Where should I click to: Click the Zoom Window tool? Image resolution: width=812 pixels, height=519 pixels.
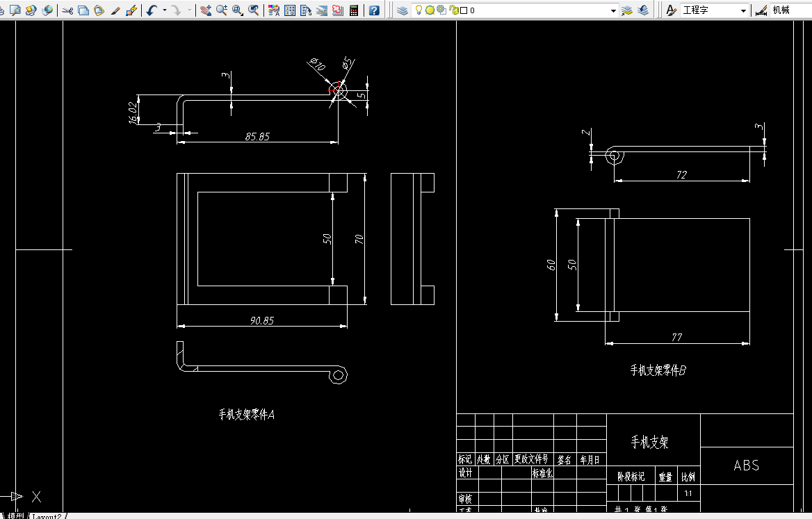point(238,10)
